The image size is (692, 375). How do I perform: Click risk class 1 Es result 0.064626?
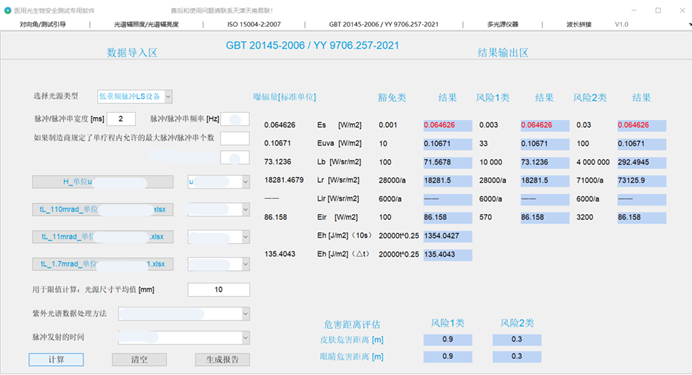click(x=545, y=125)
